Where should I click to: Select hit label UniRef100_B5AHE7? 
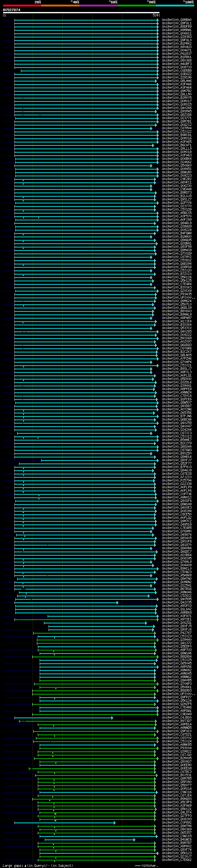click(x=176, y=440)
